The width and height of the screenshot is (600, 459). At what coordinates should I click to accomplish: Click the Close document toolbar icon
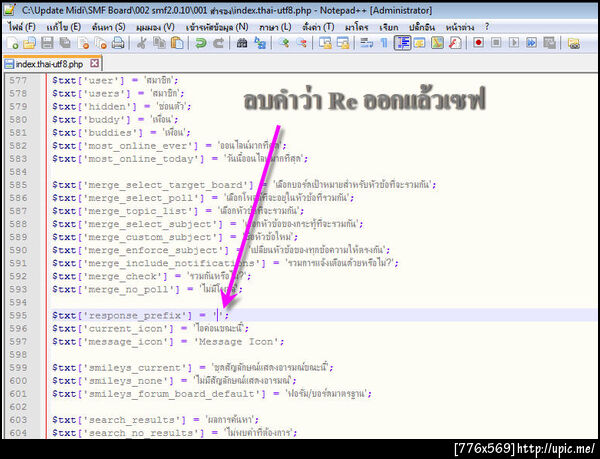click(83, 43)
